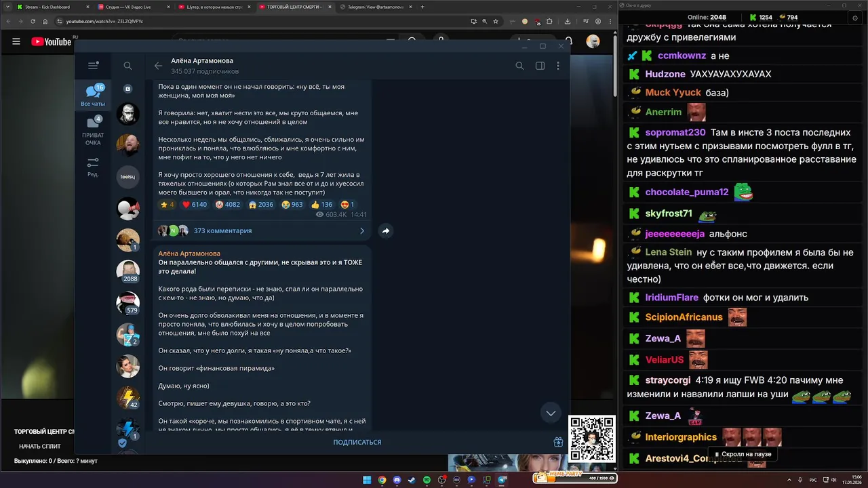This screenshot has width=868, height=488.
Task: Search in the Алёна Артамонова channel
Action: [519, 66]
